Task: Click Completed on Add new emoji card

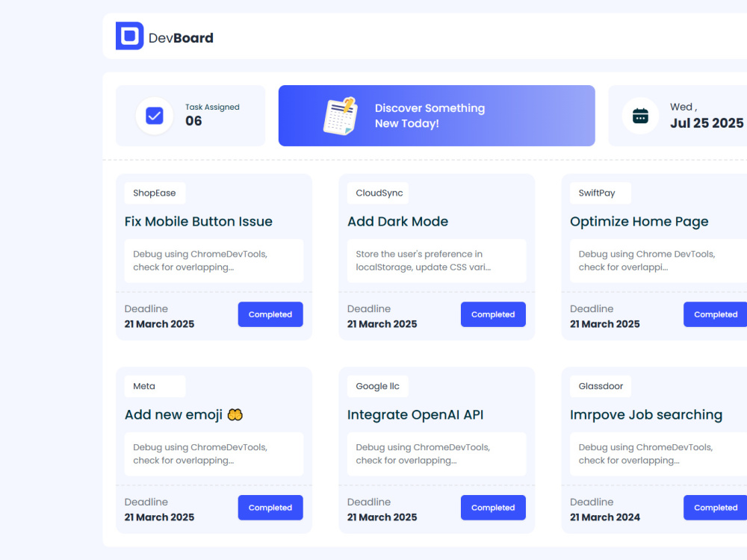Action: (x=270, y=508)
